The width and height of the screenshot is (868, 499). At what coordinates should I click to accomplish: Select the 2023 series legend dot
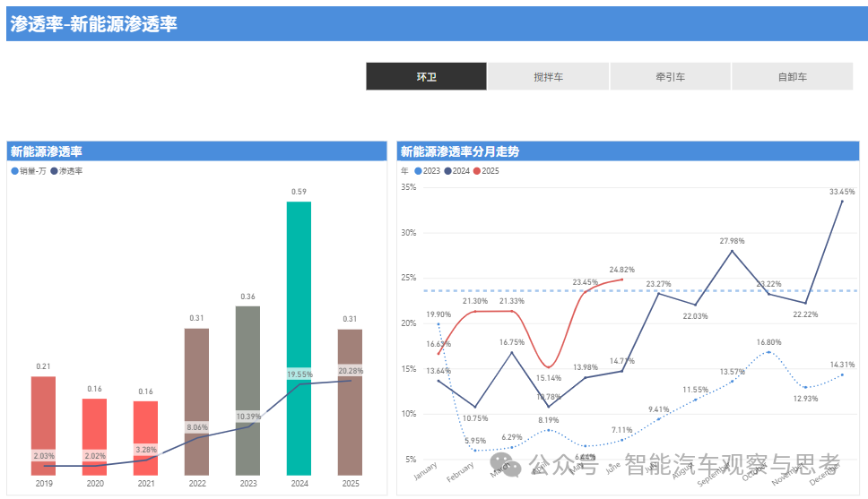tap(418, 171)
